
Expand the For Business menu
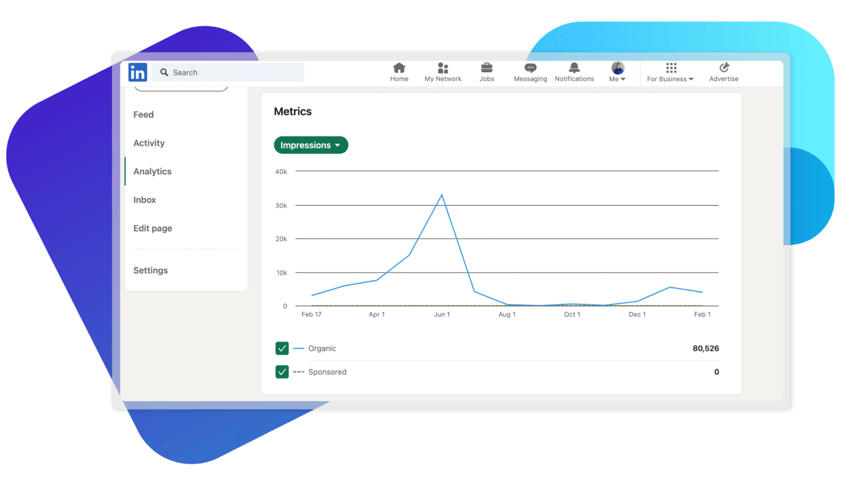click(670, 72)
